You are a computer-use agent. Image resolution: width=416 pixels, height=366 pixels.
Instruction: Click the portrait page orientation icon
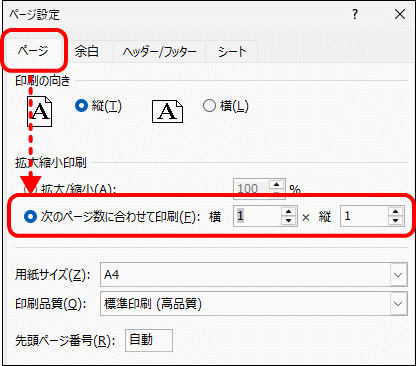[x=39, y=111]
